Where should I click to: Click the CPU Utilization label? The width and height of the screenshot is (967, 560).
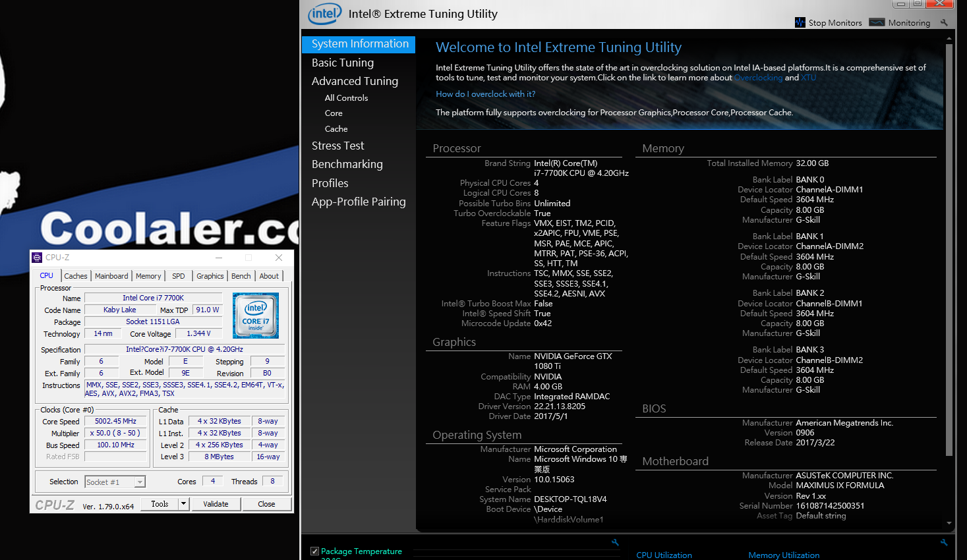664,555
